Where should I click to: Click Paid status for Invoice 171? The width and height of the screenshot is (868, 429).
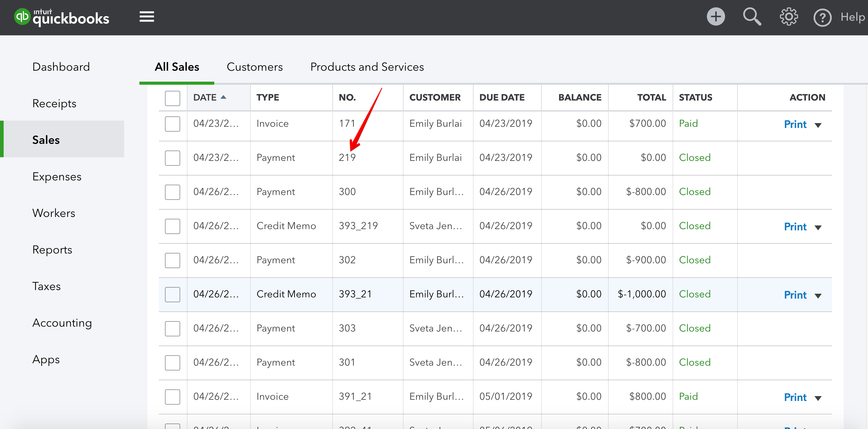point(688,123)
